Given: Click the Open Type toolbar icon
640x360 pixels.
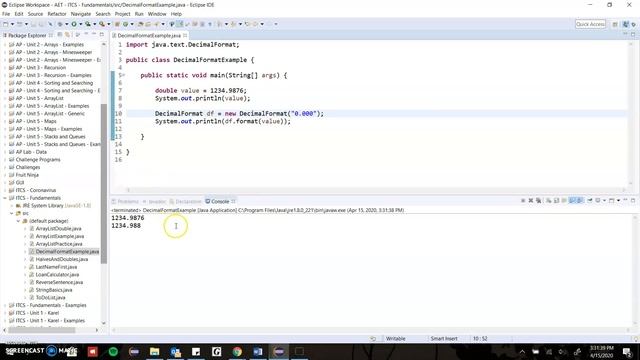Looking at the screenshot, I should coord(140,24).
